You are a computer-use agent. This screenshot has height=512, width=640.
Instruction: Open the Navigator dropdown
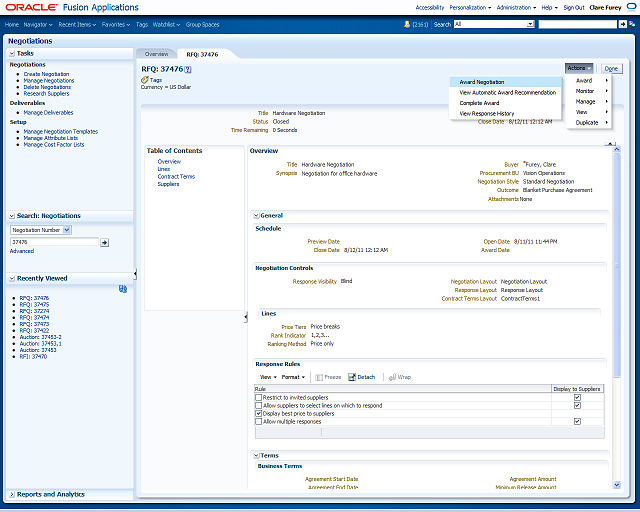(x=38, y=24)
